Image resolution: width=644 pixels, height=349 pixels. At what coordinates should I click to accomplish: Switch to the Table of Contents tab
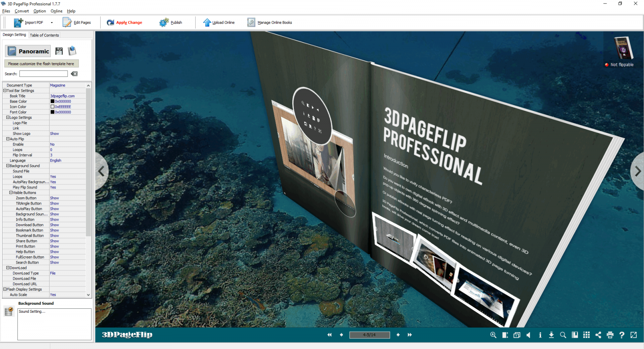(x=44, y=35)
